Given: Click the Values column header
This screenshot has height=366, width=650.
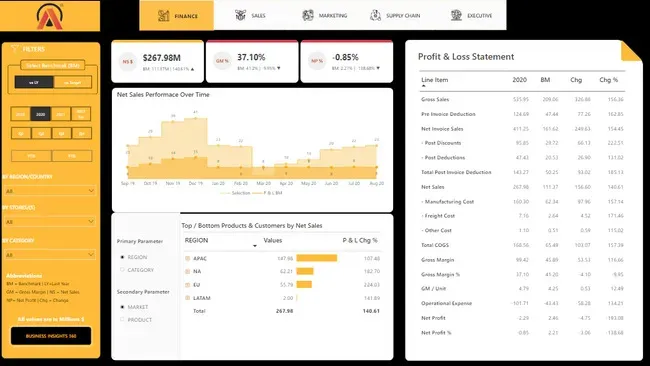Looking at the screenshot, I should coord(273,240).
